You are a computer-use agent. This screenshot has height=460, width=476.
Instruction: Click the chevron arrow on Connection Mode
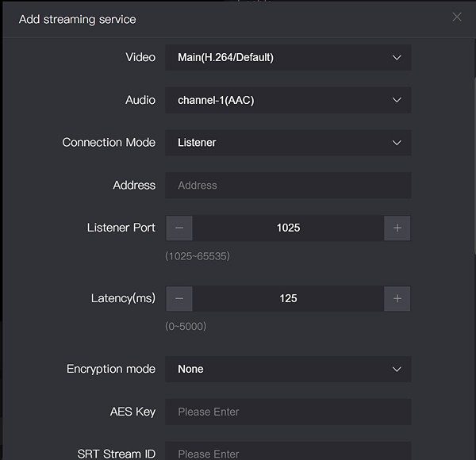(x=397, y=143)
